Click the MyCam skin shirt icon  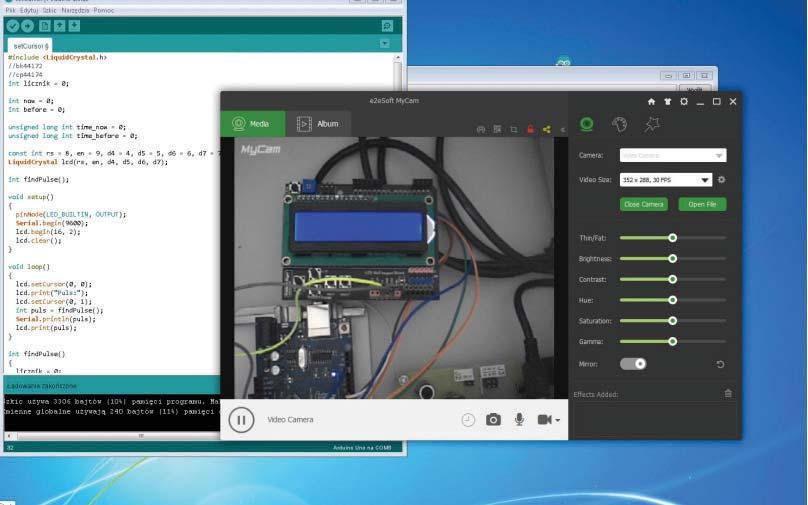668,102
